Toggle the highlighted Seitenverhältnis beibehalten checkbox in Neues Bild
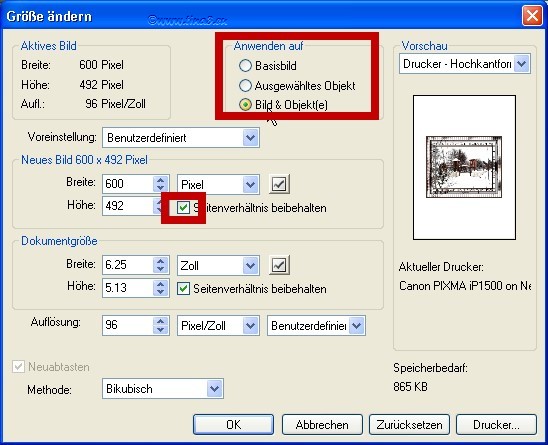The width and height of the screenshot is (548, 445). point(183,208)
